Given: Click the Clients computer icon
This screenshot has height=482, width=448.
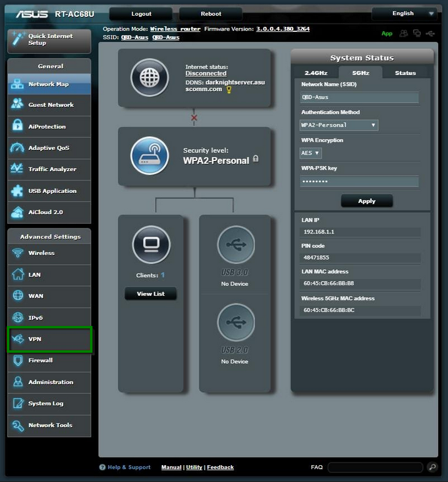Looking at the screenshot, I should [x=151, y=244].
